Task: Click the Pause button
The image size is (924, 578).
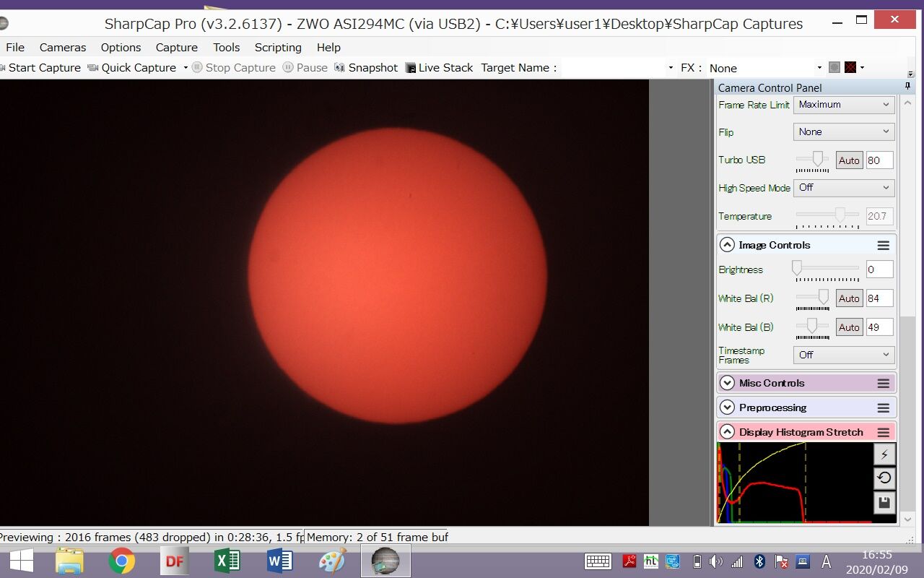Action: [305, 68]
